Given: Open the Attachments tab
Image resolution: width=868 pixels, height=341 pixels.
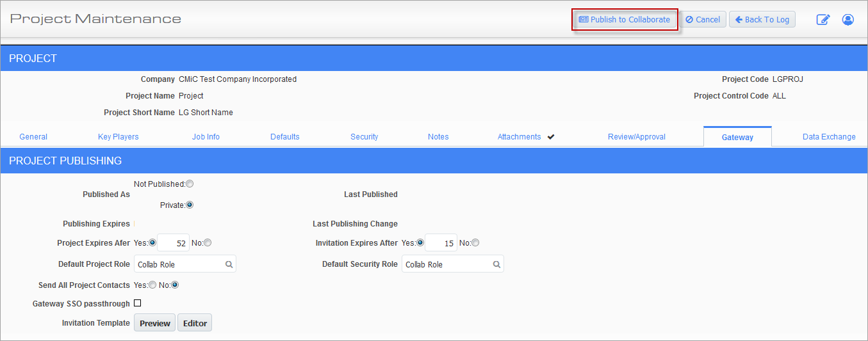Looking at the screenshot, I should click(520, 137).
